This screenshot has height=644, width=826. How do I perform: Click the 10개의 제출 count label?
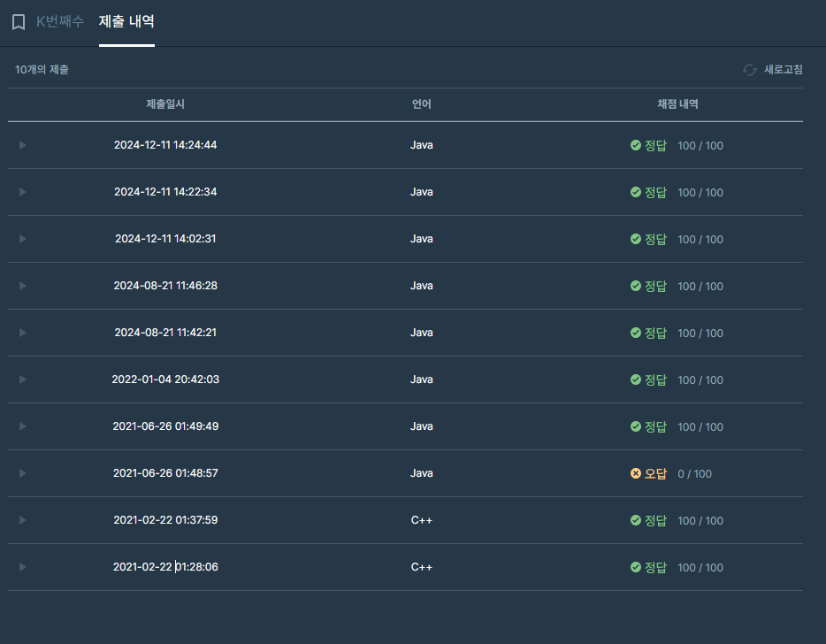[42, 70]
